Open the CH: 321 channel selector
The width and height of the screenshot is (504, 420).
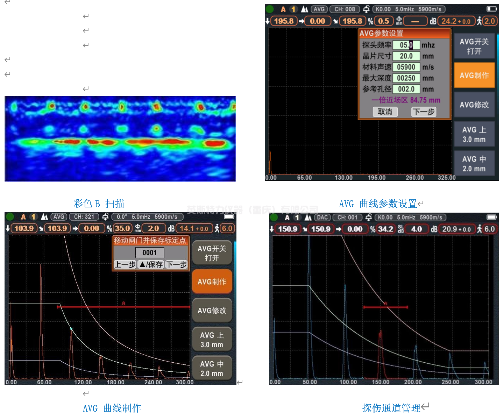pos(84,217)
